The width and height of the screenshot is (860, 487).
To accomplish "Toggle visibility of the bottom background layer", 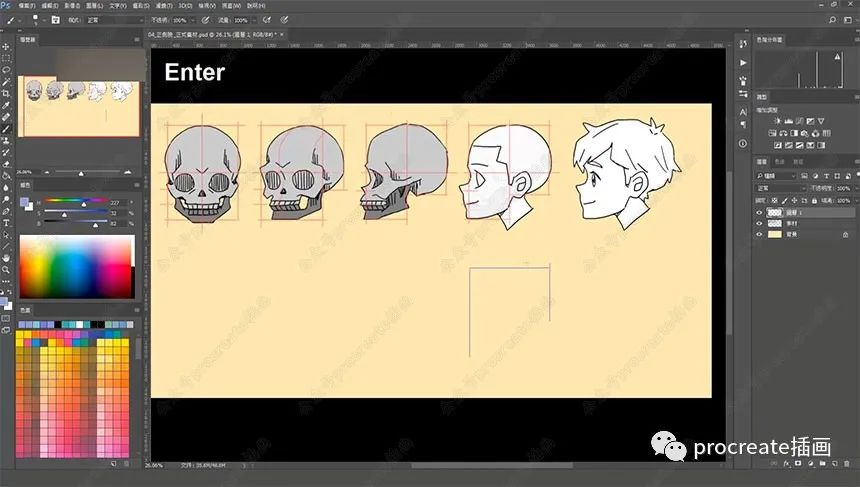I will click(x=759, y=235).
